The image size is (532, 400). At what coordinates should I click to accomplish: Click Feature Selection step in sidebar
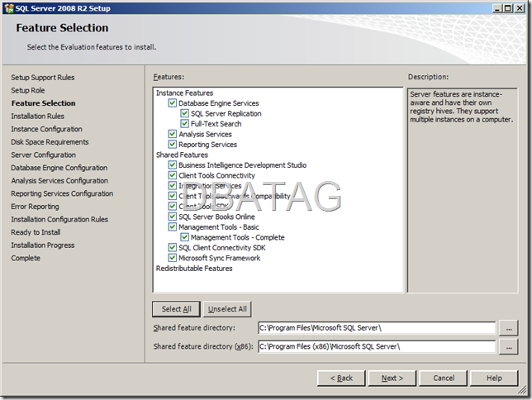44,103
